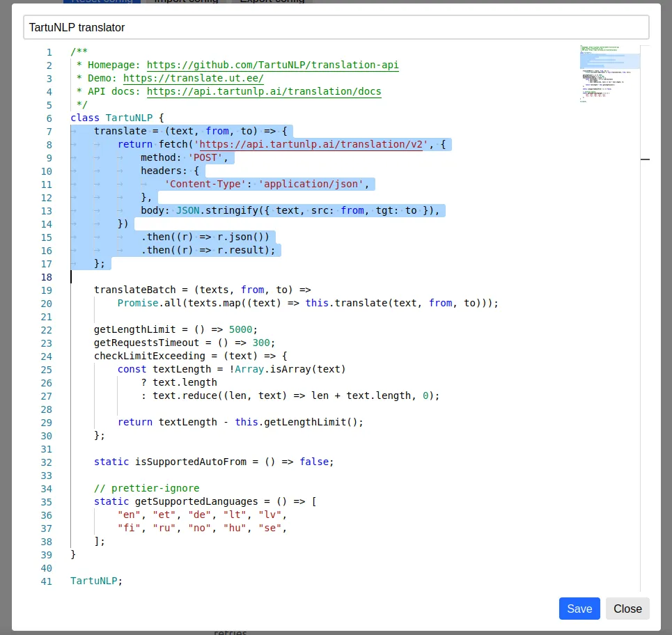This screenshot has width=672, height=635.
Task: Click 'JSON' in the stringify call
Action: tap(188, 210)
